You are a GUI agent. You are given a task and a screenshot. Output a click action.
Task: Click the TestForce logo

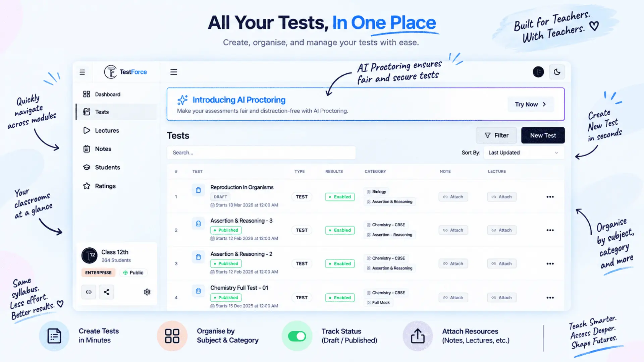point(125,72)
